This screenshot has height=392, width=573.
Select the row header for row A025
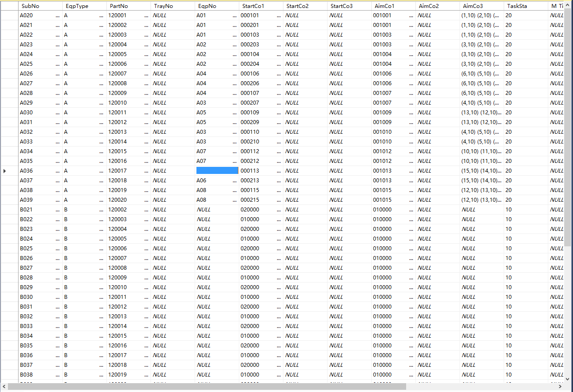click(x=9, y=64)
